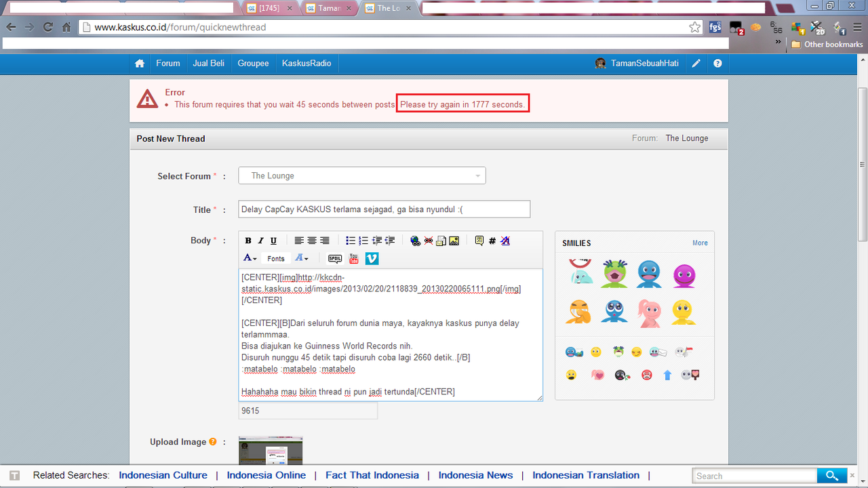The image size is (868, 488).
Task: Insert a YouTube video tag
Action: [x=354, y=258]
